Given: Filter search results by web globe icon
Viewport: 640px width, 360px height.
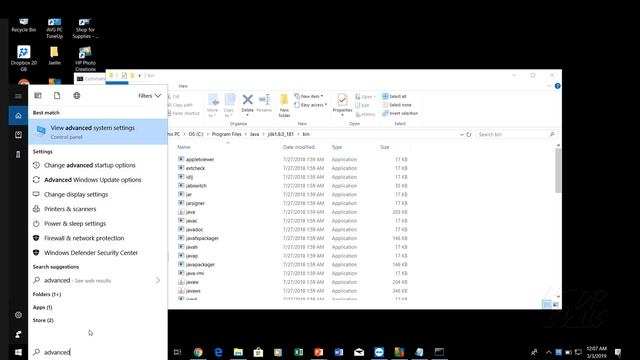Looking at the screenshot, I should (77, 96).
